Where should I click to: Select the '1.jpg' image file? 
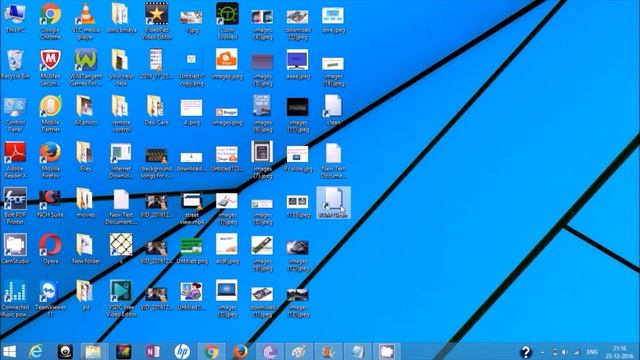click(191, 22)
